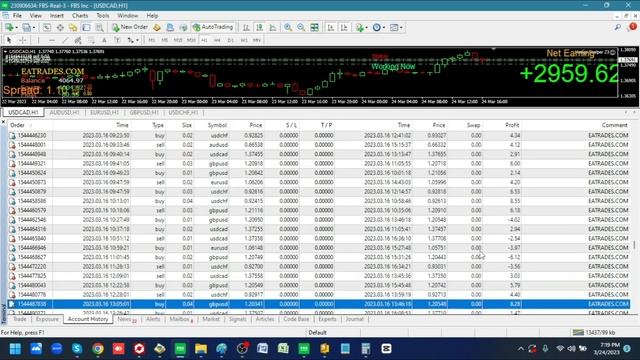This screenshot has width=640, height=360.
Task: Open a new chart window icon
Action: tap(9, 27)
